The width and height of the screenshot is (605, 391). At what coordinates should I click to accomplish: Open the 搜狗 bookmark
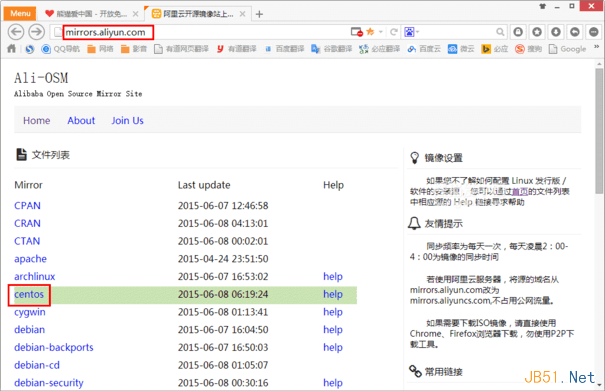point(528,49)
